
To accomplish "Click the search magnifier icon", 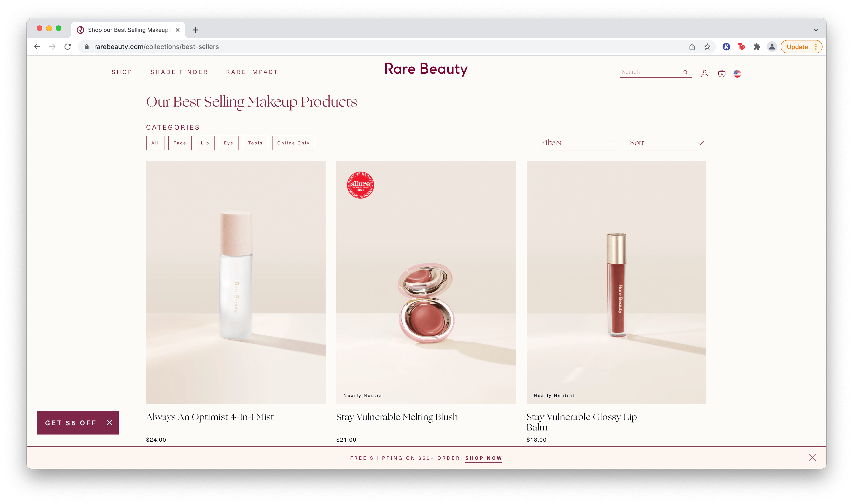I will [x=685, y=72].
